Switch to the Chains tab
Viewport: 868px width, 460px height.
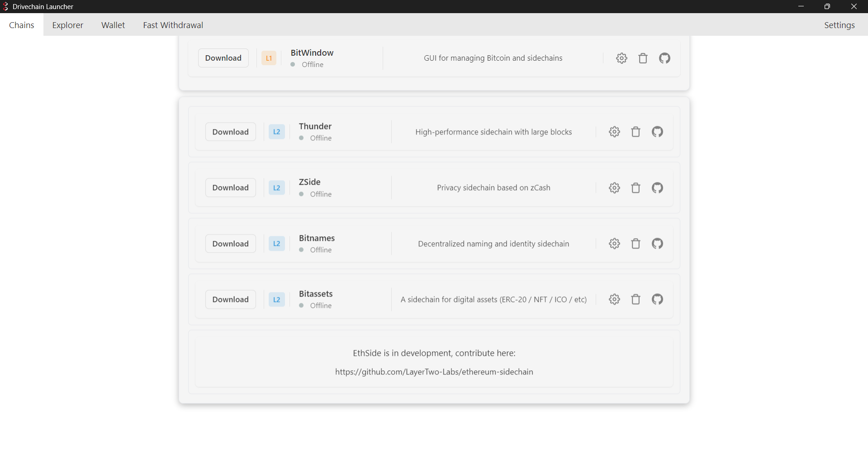22,25
